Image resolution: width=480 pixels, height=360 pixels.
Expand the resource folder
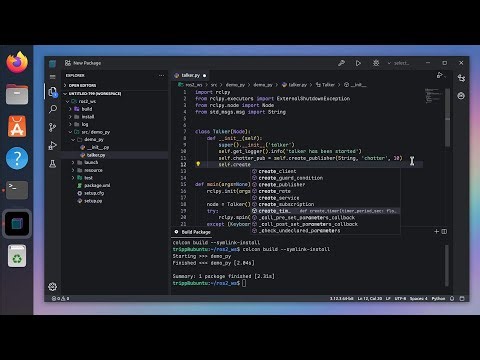[93, 170]
